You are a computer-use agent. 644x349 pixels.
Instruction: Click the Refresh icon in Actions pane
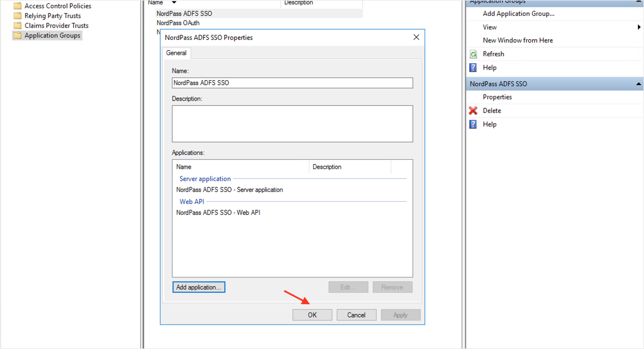point(473,54)
